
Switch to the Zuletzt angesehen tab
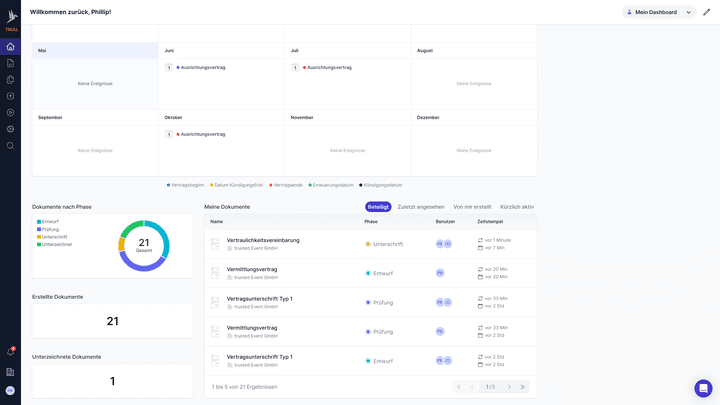pos(420,207)
